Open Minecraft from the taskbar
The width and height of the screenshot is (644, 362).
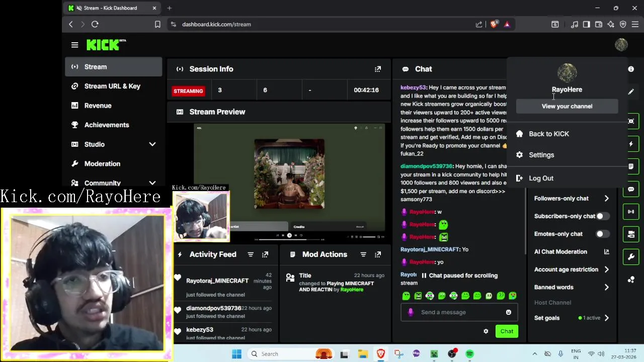click(434, 354)
